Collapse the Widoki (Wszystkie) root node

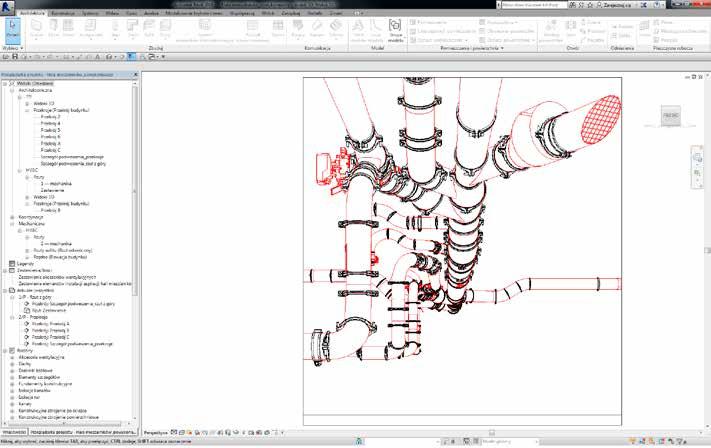point(5,83)
